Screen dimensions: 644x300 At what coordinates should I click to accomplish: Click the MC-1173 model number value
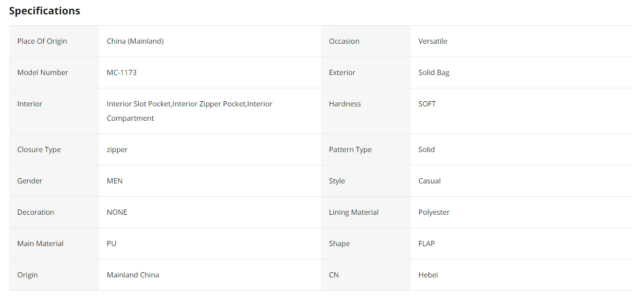pyautogui.click(x=122, y=72)
